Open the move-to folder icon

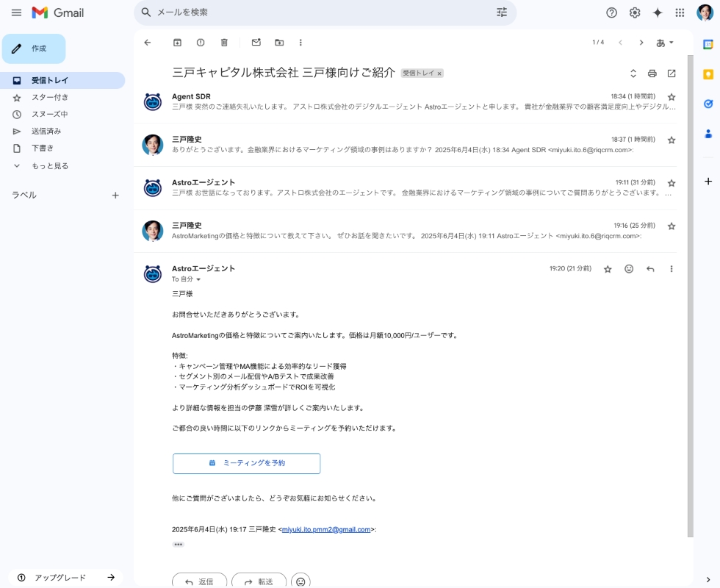[279, 43]
